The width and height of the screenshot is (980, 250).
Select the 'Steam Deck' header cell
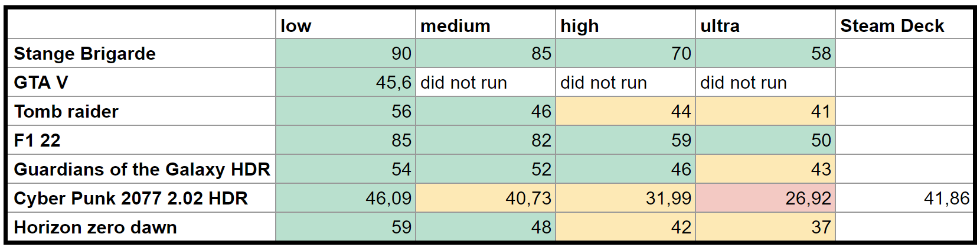point(904,25)
